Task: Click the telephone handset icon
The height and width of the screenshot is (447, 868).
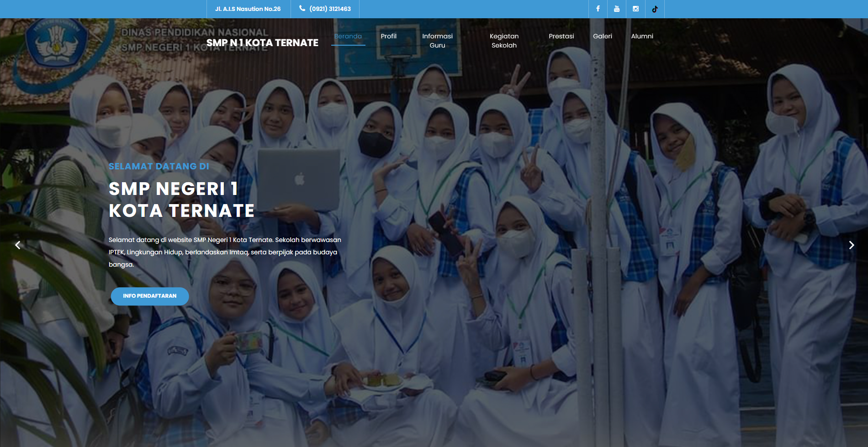Action: (x=302, y=8)
